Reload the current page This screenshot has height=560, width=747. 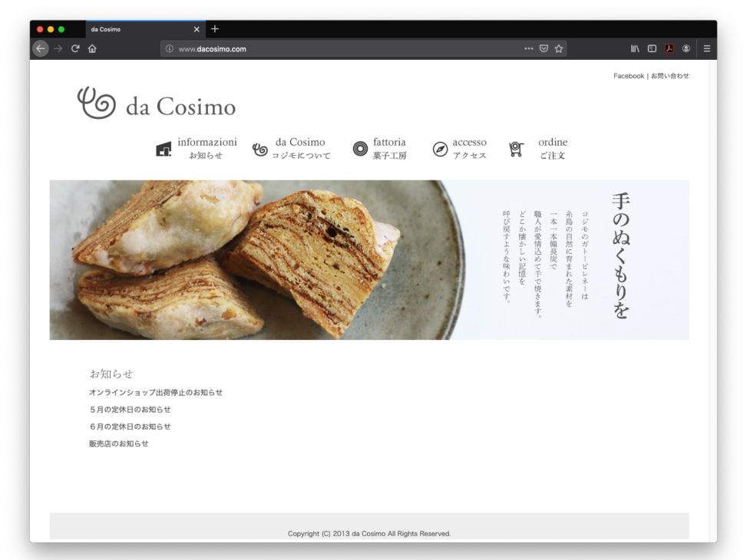[75, 48]
